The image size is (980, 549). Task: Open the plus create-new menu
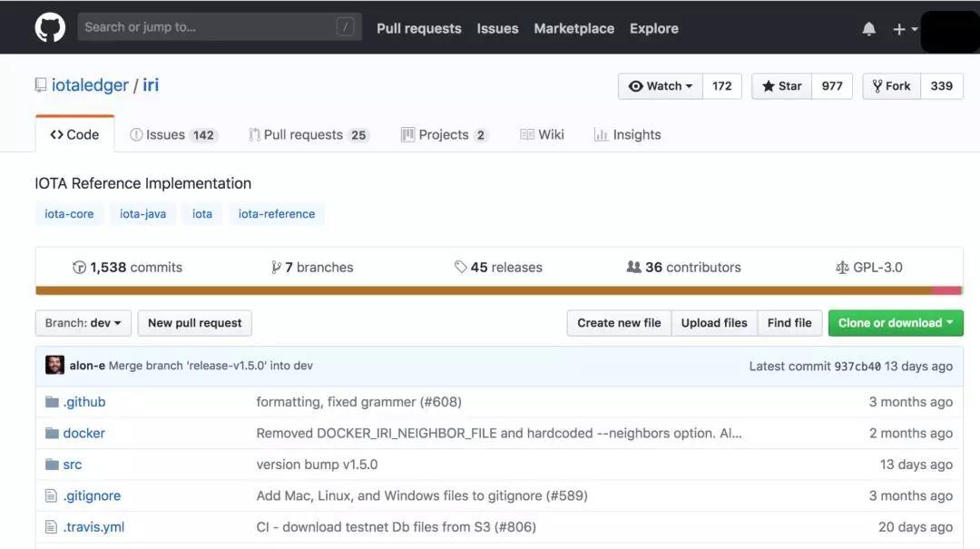[x=905, y=29]
